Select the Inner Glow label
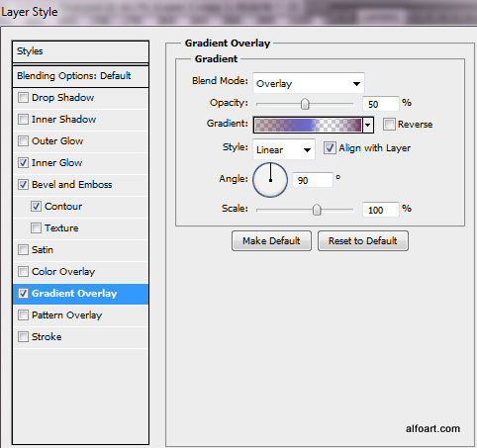 coord(56,163)
